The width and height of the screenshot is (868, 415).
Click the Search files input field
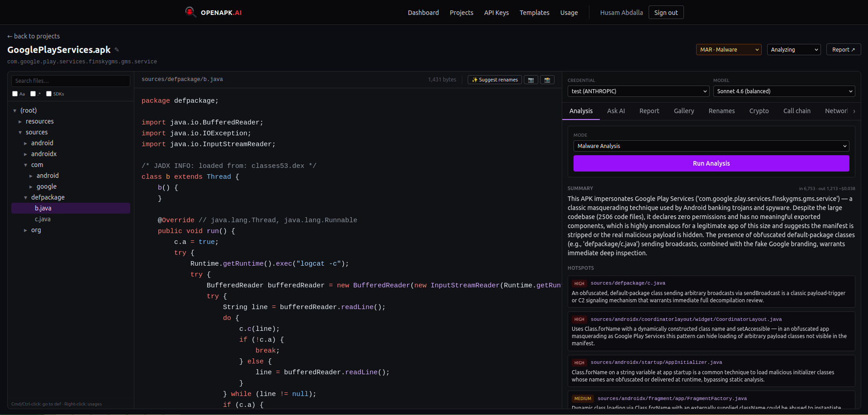click(x=71, y=81)
